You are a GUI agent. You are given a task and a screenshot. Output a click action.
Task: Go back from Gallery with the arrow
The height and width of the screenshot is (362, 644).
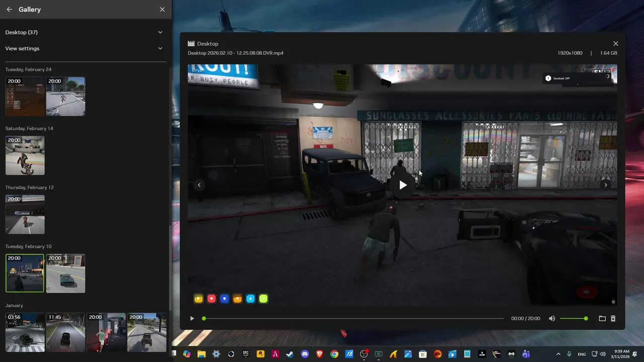coord(9,10)
